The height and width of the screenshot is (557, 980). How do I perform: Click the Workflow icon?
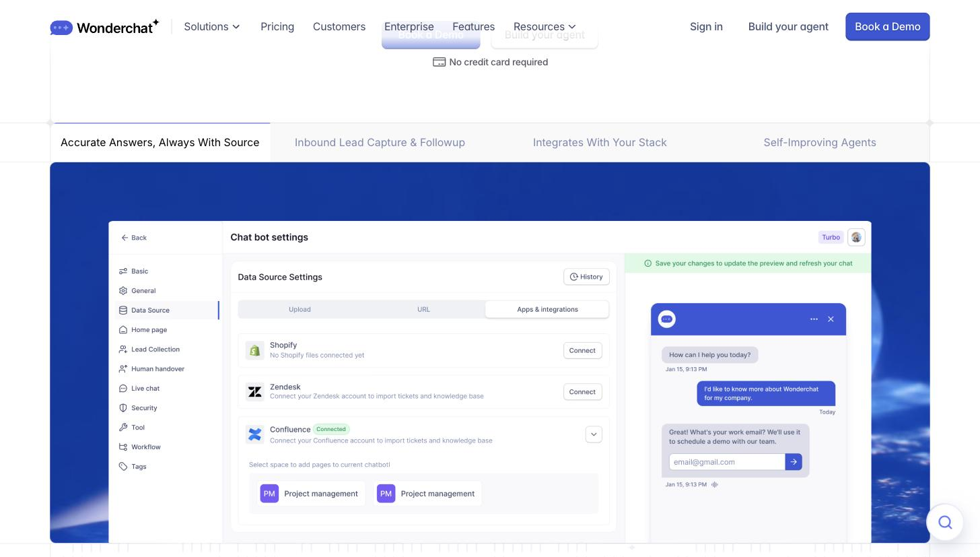(123, 447)
